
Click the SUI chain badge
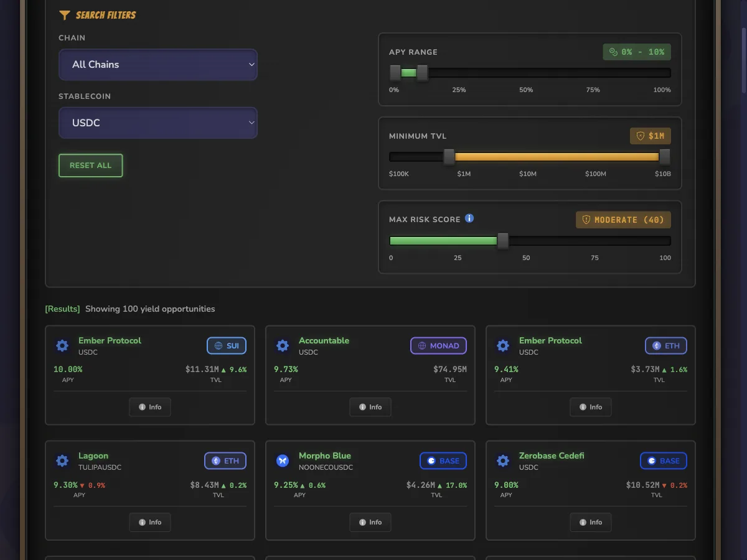click(x=227, y=346)
